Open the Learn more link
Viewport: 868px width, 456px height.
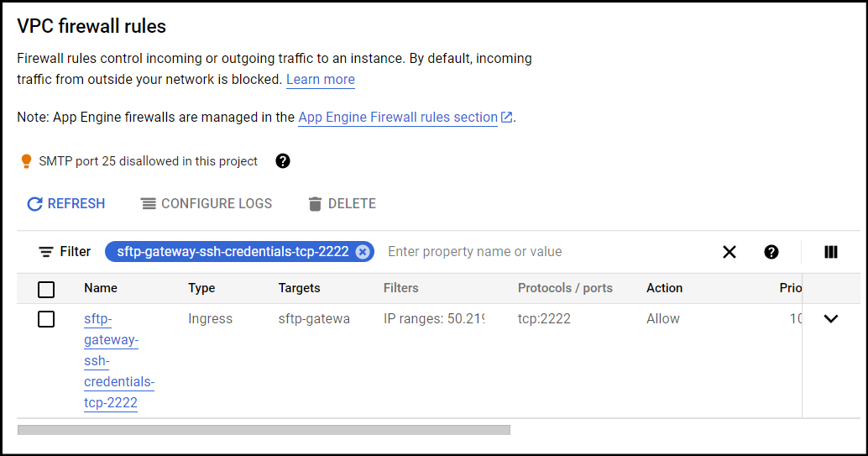[x=321, y=79]
